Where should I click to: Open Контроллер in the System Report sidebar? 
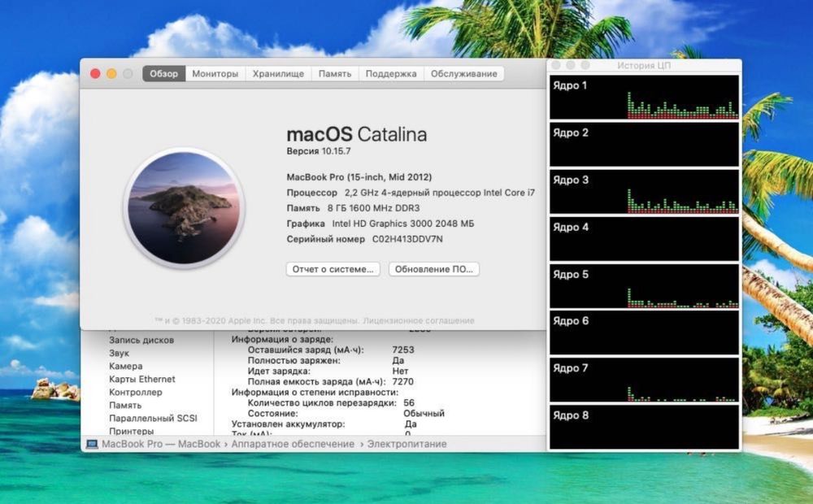point(136,392)
